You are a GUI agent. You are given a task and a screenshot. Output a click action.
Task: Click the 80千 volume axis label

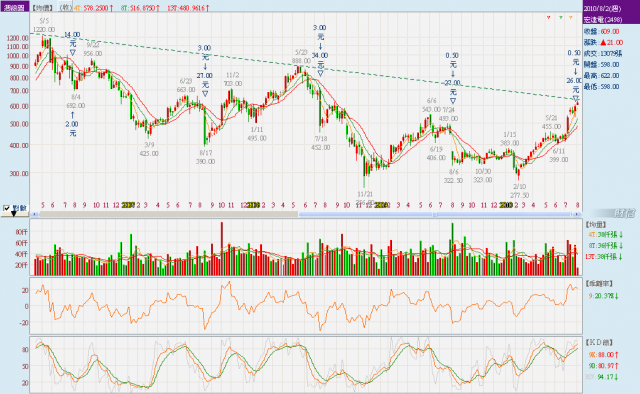22,232
